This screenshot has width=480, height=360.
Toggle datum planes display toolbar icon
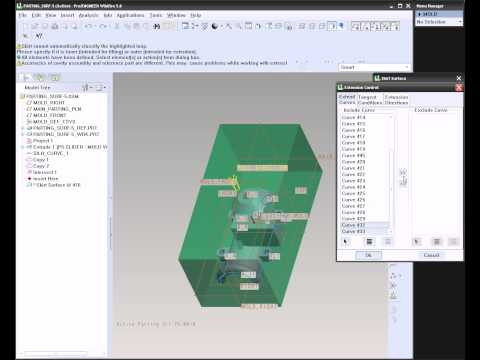pyautogui.click(x=357, y=27)
